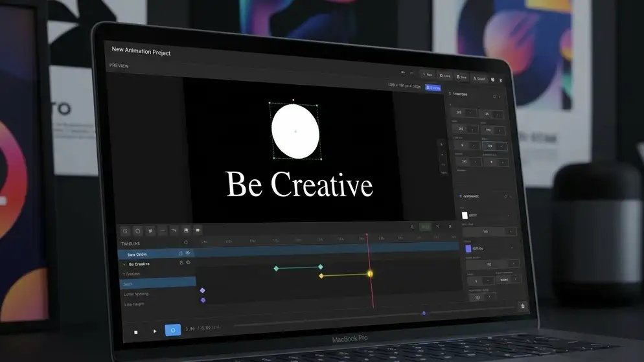Viewport: 644px width, 362px height.
Task: Select the glowing yellow keyframe at the playhead
Action: coord(370,274)
